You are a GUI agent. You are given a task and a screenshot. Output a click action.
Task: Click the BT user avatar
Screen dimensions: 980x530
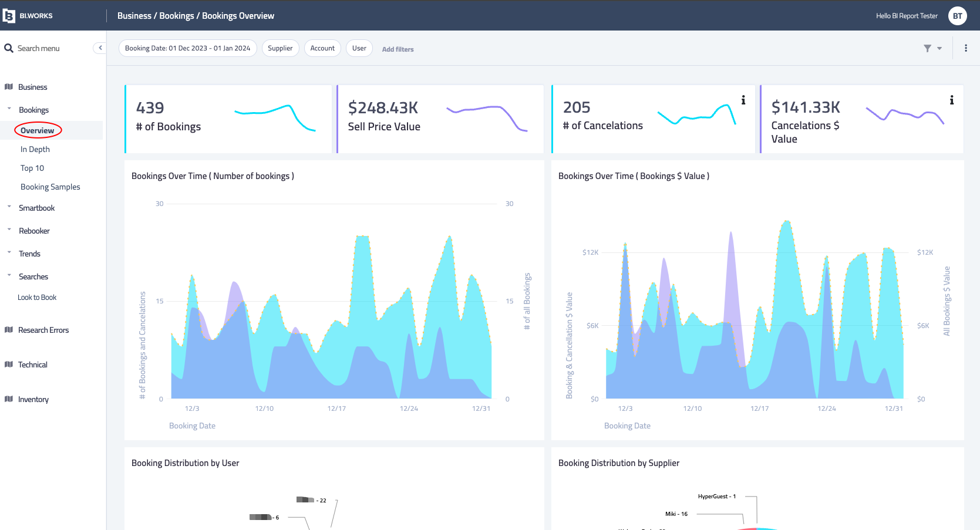coord(958,16)
